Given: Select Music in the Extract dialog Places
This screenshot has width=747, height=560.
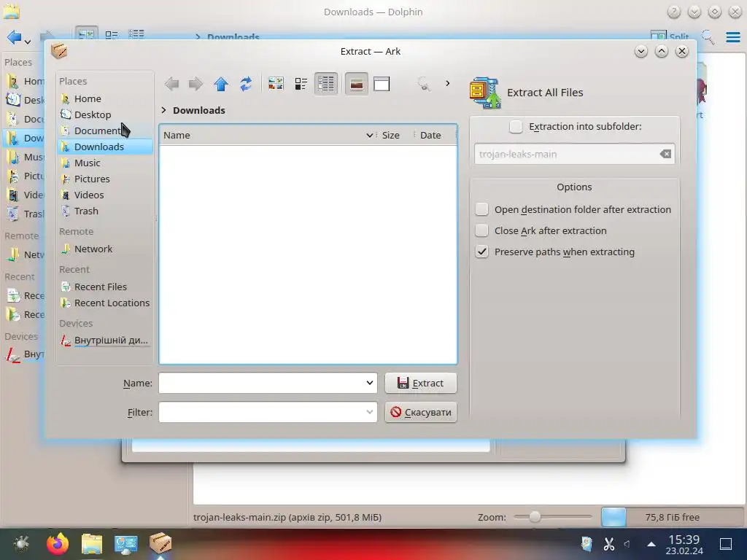Looking at the screenshot, I should click(x=105, y=163).
